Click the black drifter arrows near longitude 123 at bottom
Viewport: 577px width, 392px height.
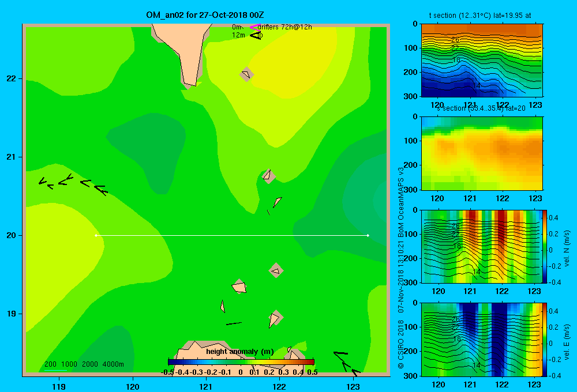[x=347, y=363]
